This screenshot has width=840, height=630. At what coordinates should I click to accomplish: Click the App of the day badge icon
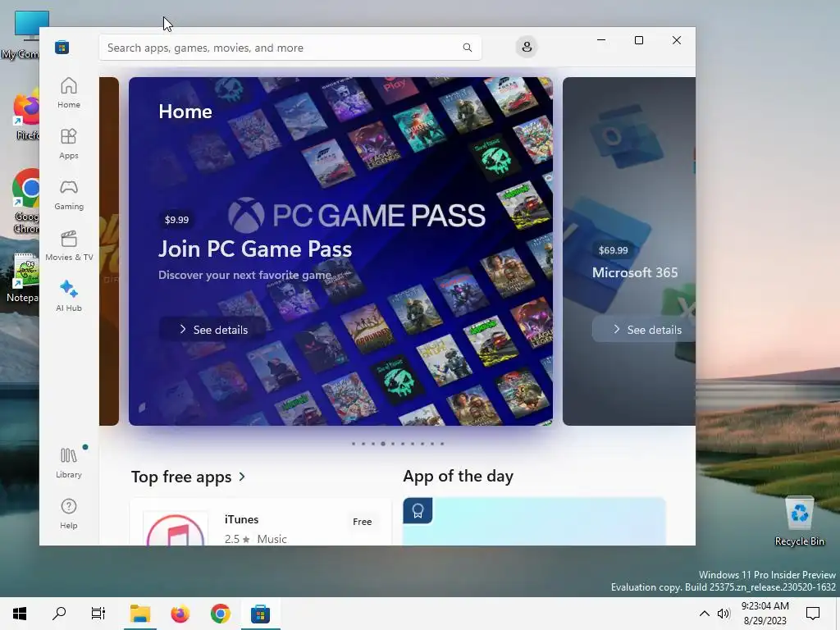tap(418, 510)
